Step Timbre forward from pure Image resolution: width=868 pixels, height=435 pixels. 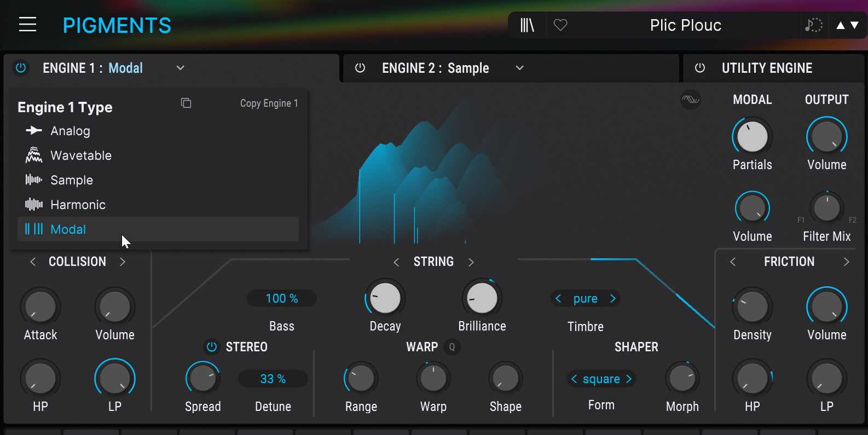tap(613, 298)
